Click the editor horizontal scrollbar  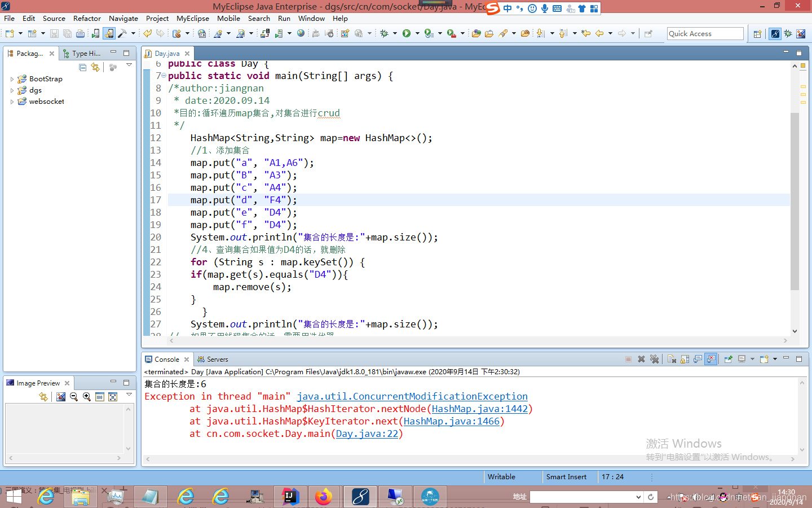(x=478, y=340)
